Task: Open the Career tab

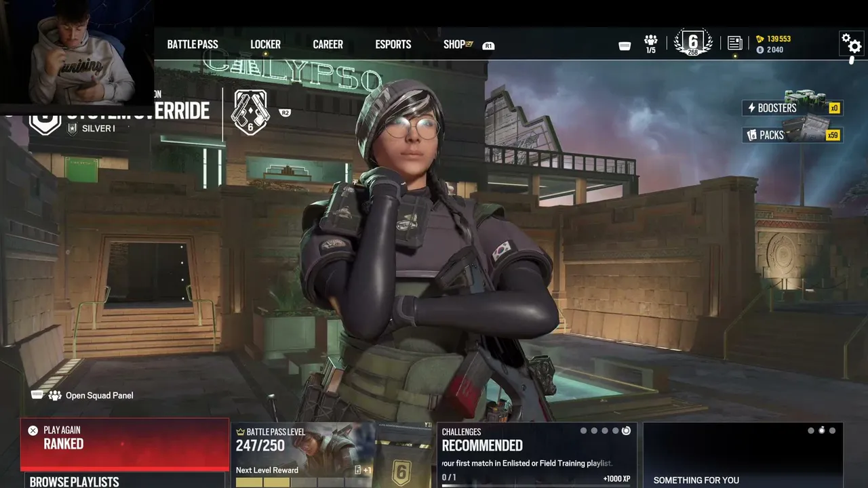Action: click(x=328, y=44)
